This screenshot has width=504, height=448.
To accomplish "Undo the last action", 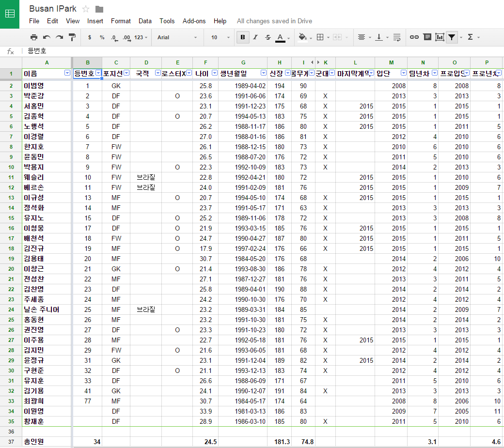I will [47, 37].
